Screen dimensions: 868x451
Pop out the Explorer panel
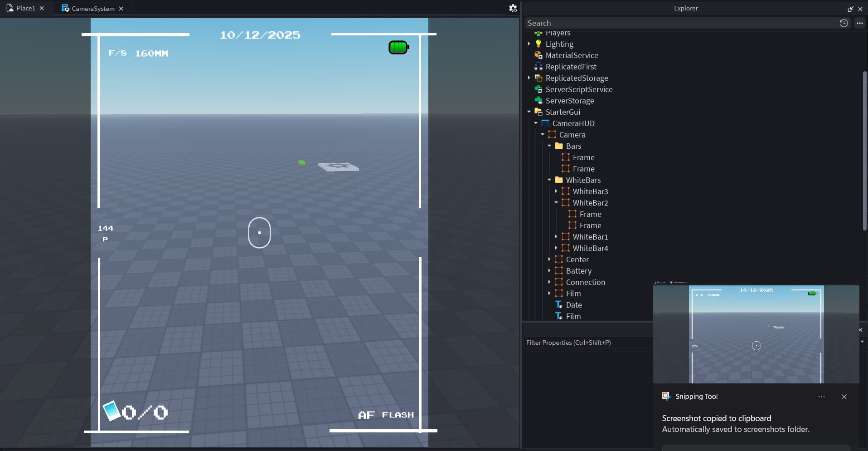click(850, 9)
